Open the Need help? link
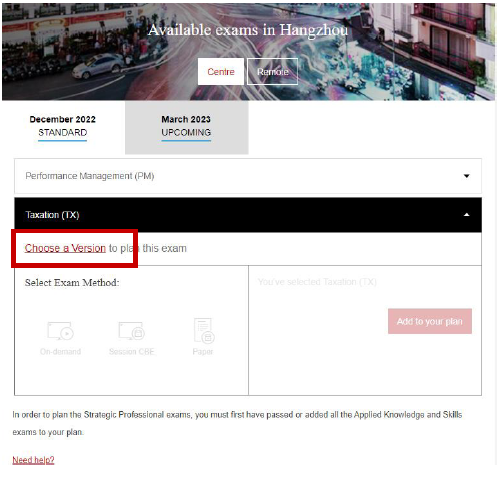499x477 pixels. tap(33, 460)
